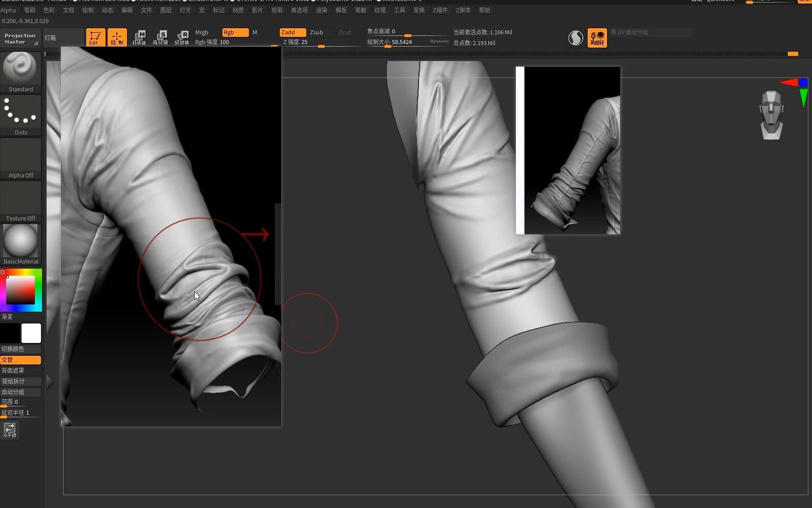Click the 切换颜色 switch color button

(20, 349)
